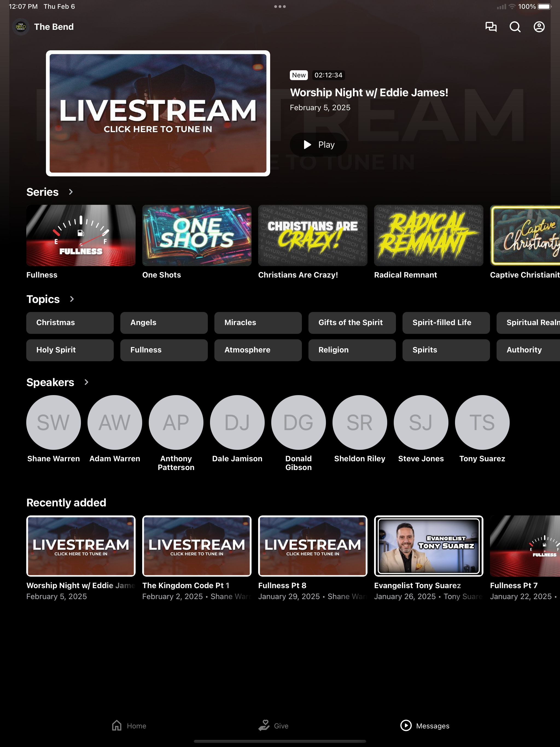Viewport: 560px width, 747px height.
Task: Tap the battery indicator in status bar
Action: [x=544, y=6]
